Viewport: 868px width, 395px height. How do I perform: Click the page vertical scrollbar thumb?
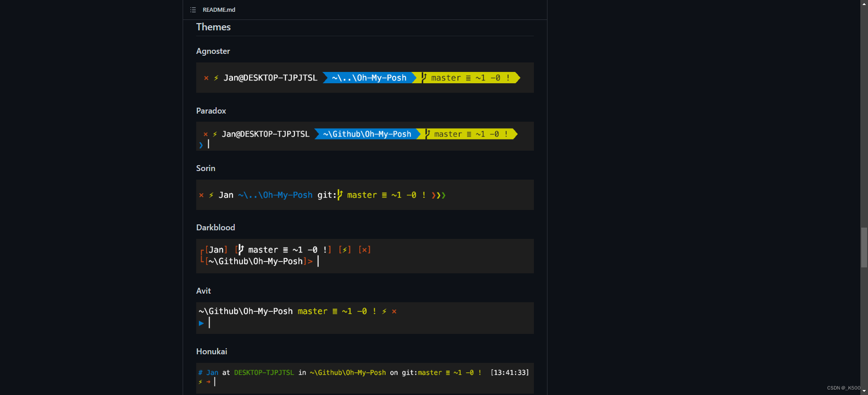click(864, 247)
